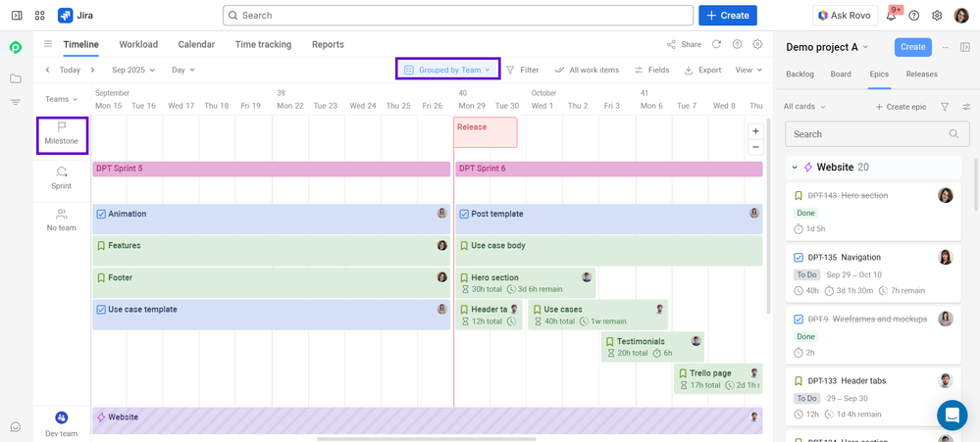Open the timeline help icon
Image resolution: width=980 pixels, height=442 pixels.
[x=737, y=44]
